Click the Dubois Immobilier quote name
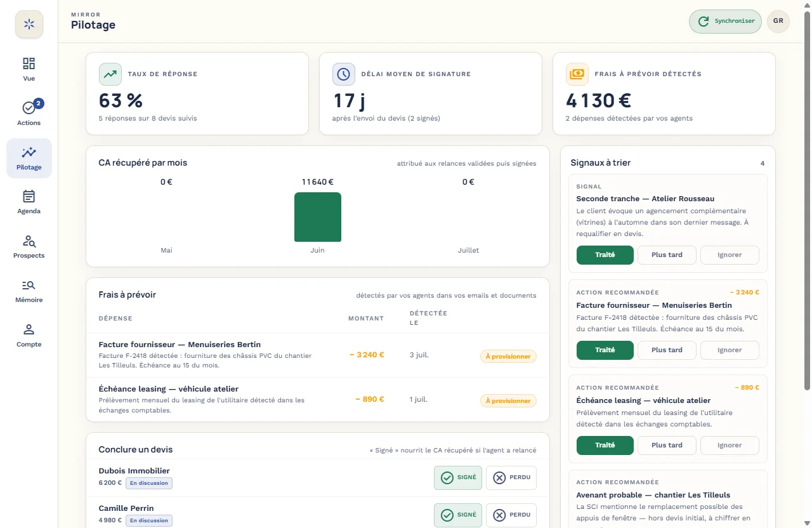 (134, 471)
